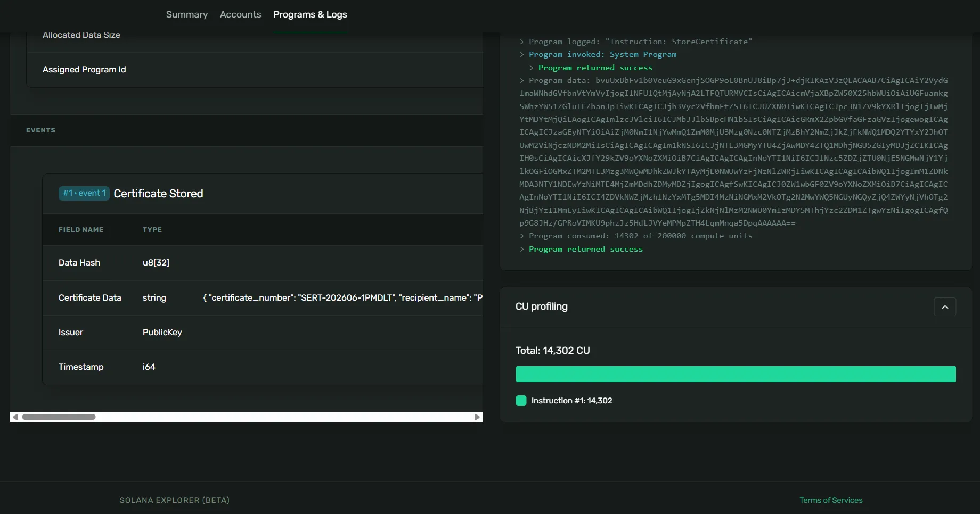Switch to the Accounts tab

pos(241,14)
